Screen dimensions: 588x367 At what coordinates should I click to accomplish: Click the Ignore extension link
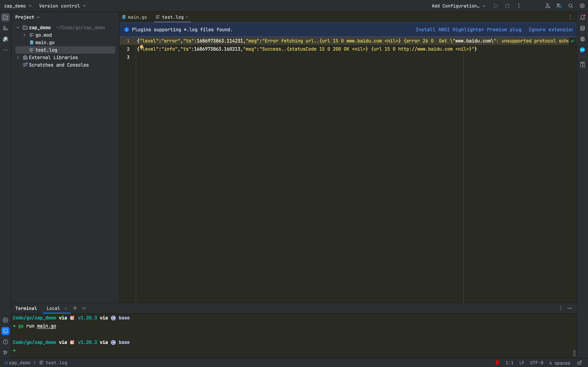[550, 30]
